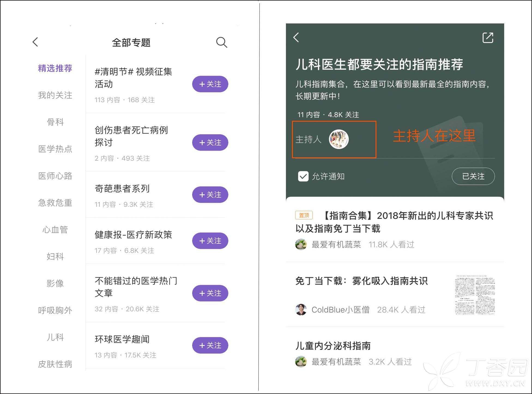This screenshot has width=532, height=394.
Task: Open the 环球医学趣闻 topic title
Action: tap(122, 339)
